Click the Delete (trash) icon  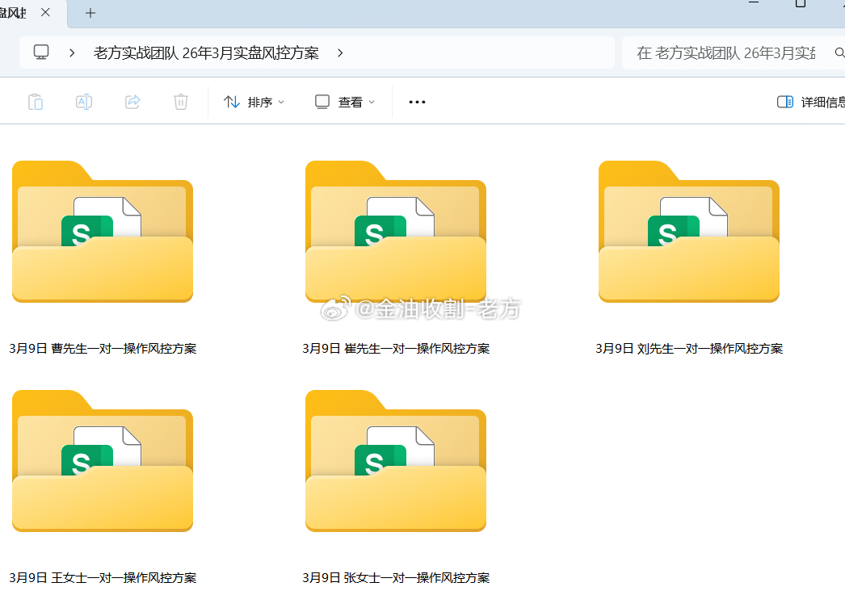point(180,101)
